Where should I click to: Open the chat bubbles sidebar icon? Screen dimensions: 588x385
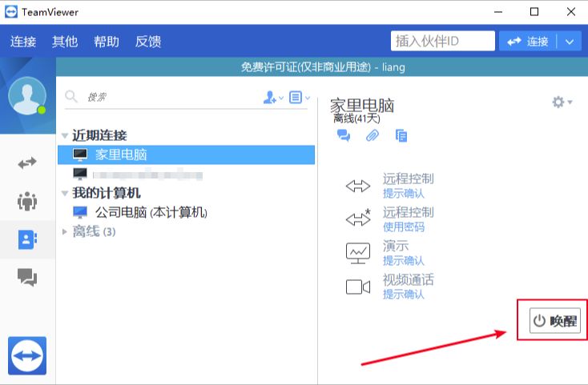point(27,278)
